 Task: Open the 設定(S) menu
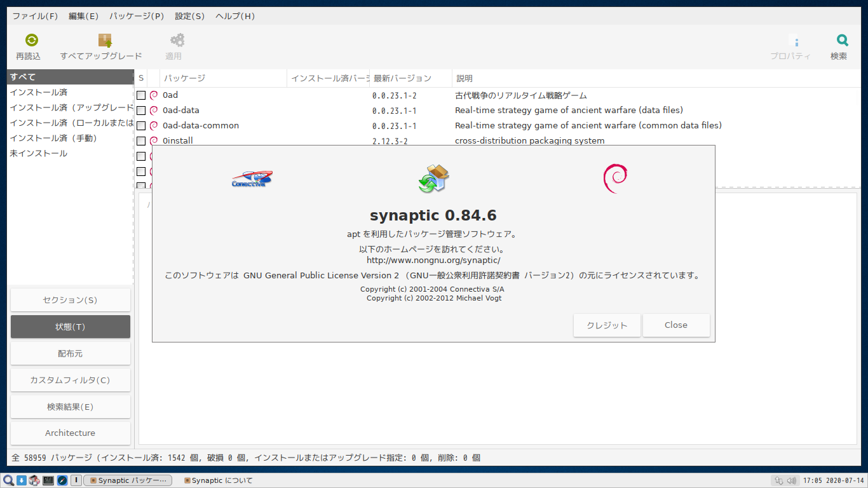point(190,16)
